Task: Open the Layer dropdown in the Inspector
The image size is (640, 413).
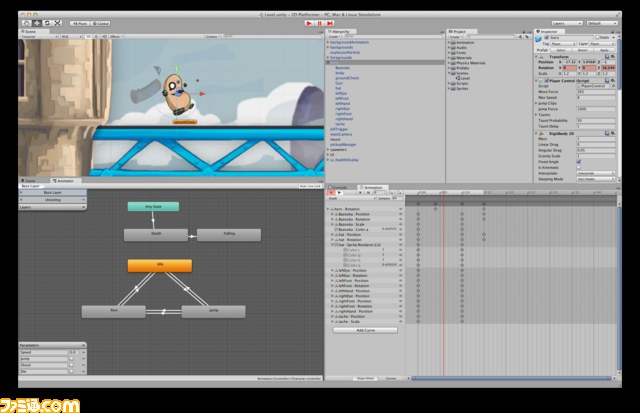Action: [602, 44]
